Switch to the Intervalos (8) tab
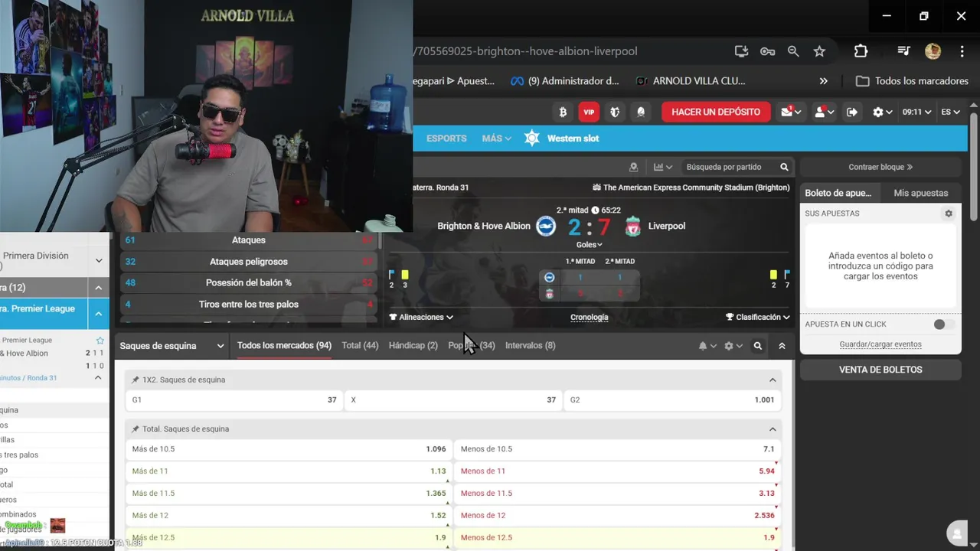This screenshot has height=551, width=980. [x=531, y=346]
